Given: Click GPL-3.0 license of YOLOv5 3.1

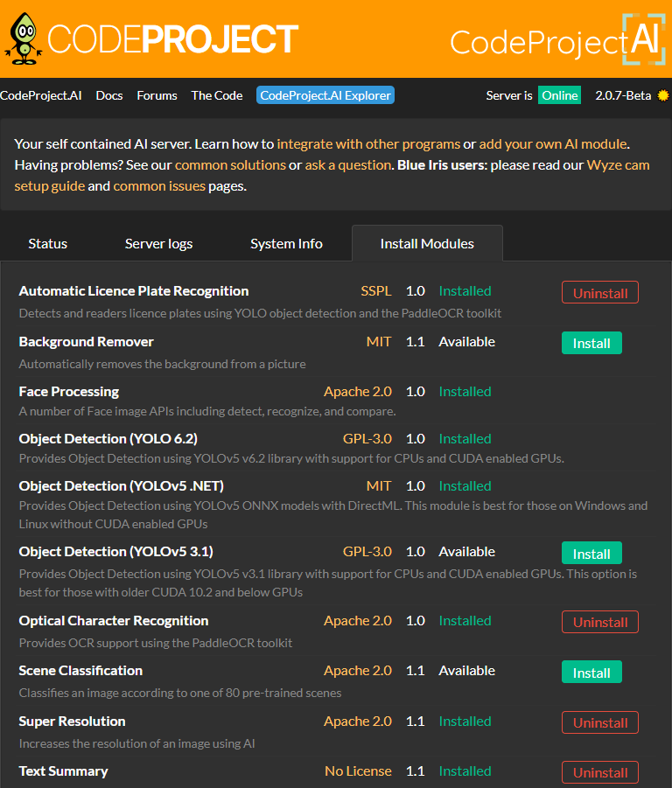Looking at the screenshot, I should pos(367,551).
